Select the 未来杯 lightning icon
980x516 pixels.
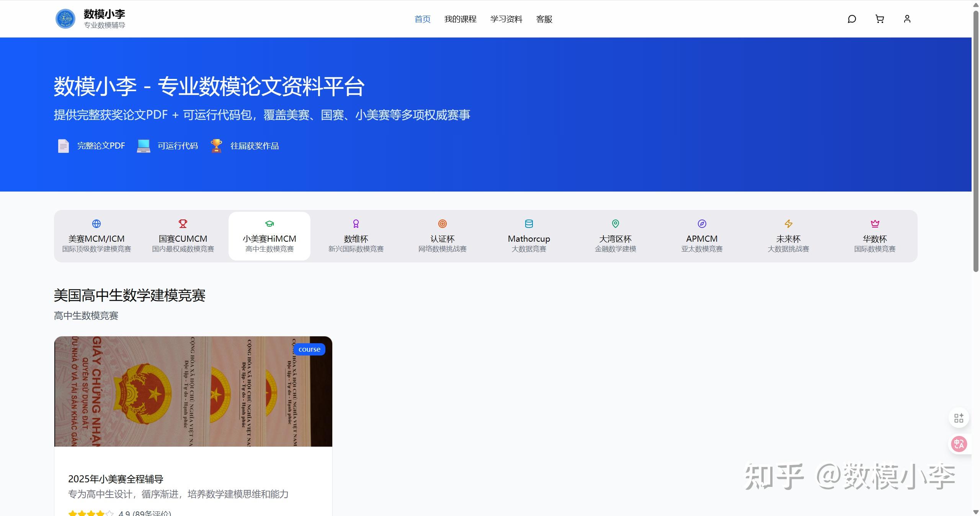point(788,224)
